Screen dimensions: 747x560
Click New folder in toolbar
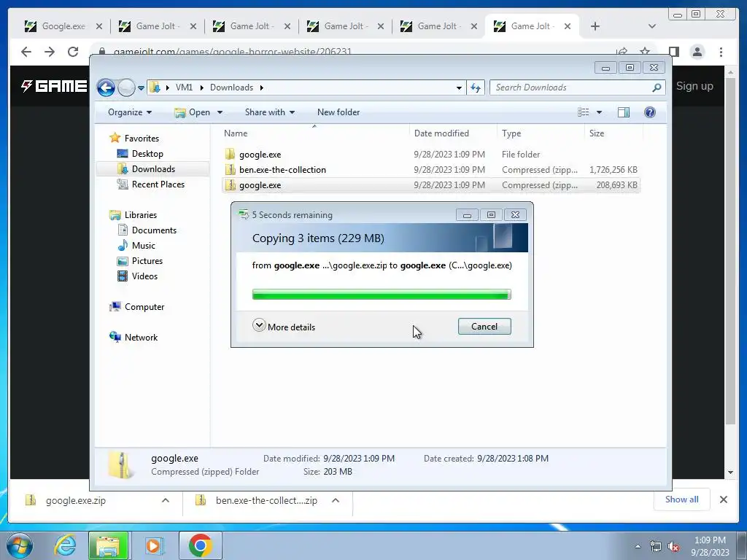point(338,112)
